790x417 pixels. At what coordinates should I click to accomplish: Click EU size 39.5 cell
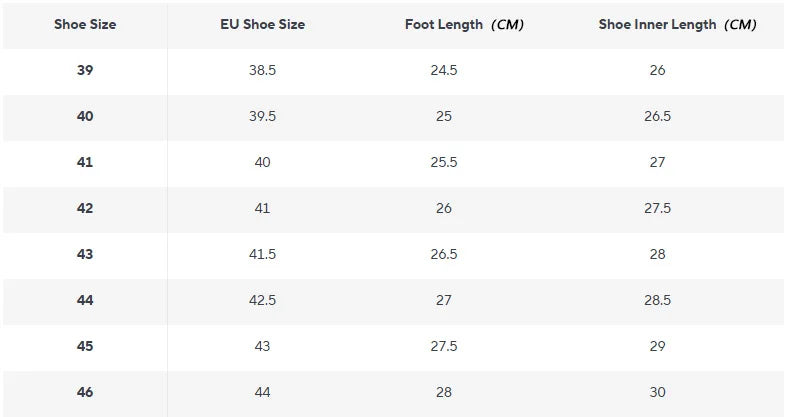tap(262, 116)
